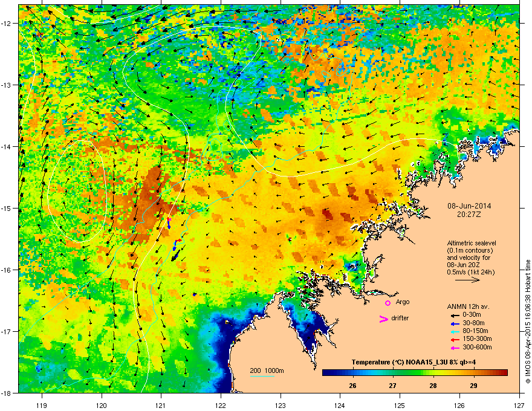
Task: Click the longitude axis label 127
Action: click(519, 405)
